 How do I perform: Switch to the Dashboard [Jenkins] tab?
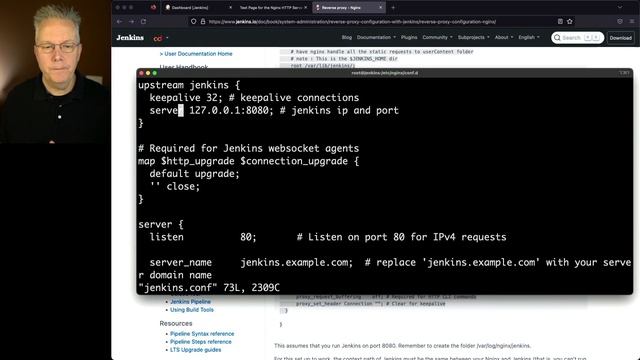click(198, 7)
